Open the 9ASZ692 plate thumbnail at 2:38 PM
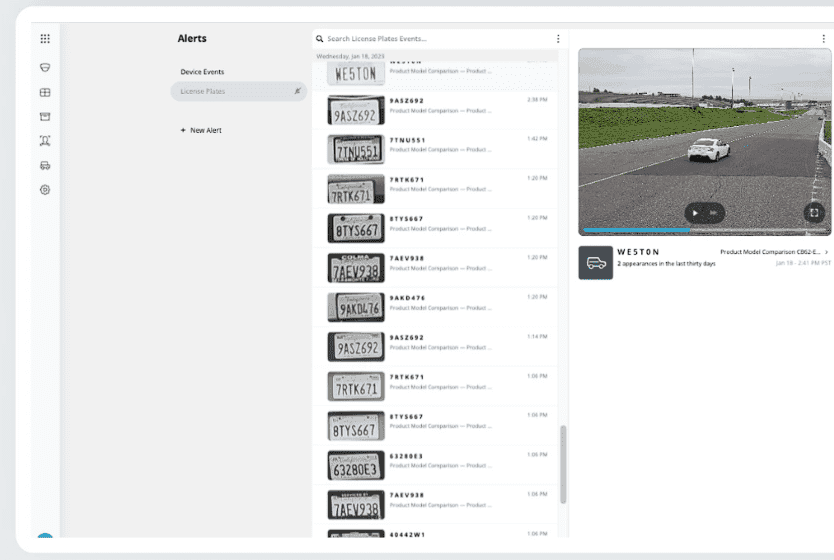 click(356, 110)
